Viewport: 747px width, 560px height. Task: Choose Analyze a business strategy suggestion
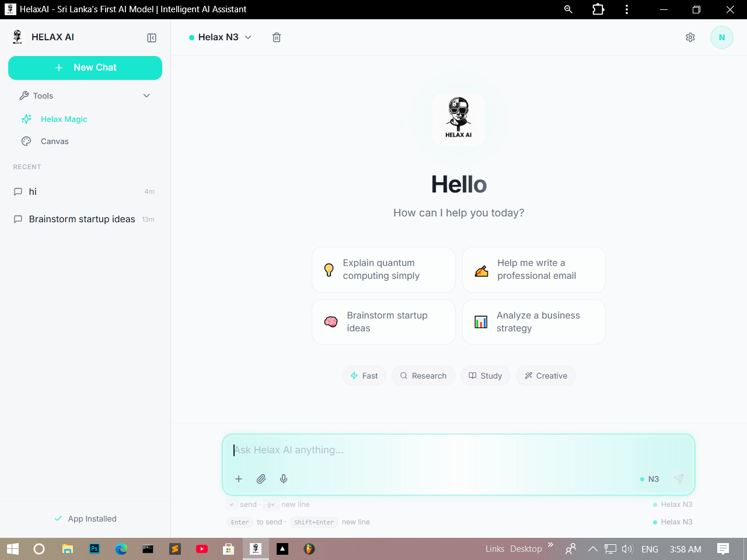(x=534, y=322)
